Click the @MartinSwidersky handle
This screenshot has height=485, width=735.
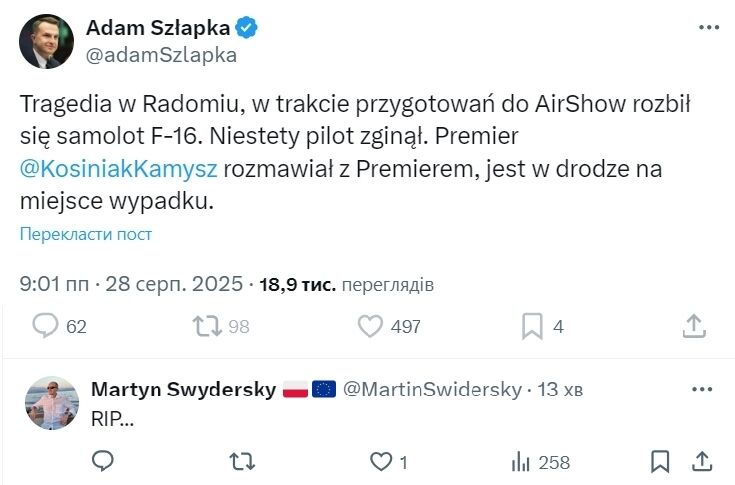click(432, 390)
